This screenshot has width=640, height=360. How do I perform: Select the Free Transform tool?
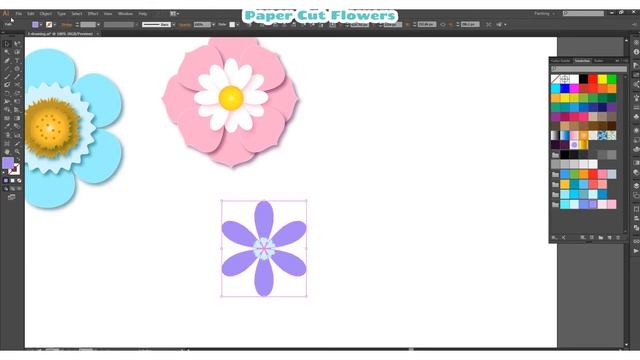click(17, 102)
